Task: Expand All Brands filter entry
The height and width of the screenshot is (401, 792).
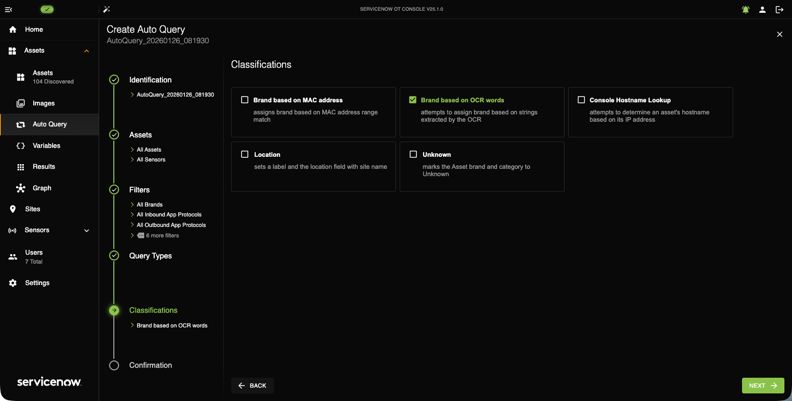Action: (x=146, y=205)
